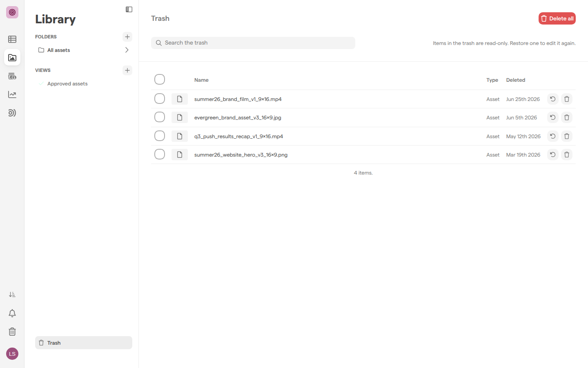The width and height of the screenshot is (588, 368).
Task: Click evergreen_brand_asset_v3_16×9.jpg file name
Action: (238, 118)
